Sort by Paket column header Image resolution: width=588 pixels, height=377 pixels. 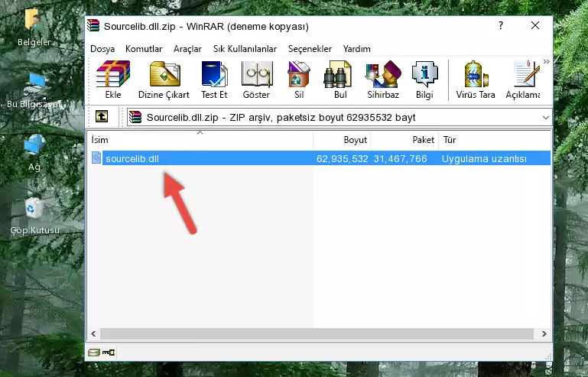404,140
